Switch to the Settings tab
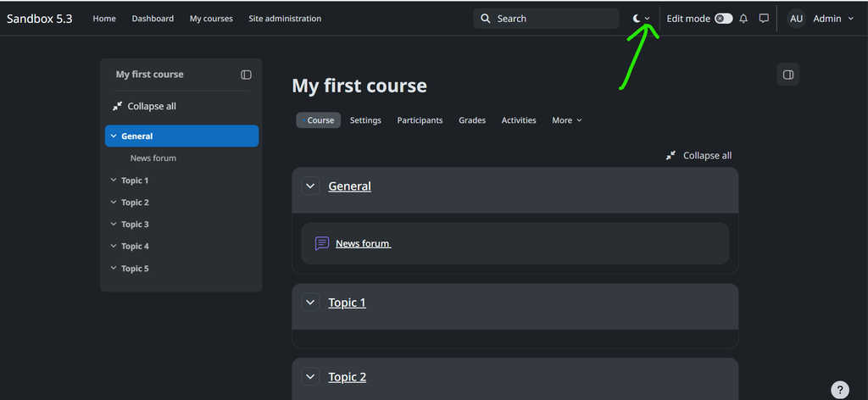The height and width of the screenshot is (400, 868). click(365, 120)
